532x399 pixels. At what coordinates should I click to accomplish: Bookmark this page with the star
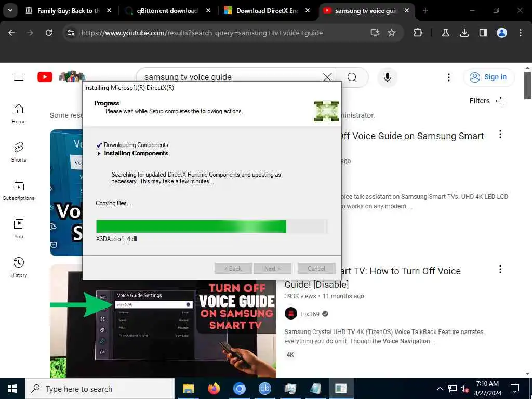tap(392, 33)
